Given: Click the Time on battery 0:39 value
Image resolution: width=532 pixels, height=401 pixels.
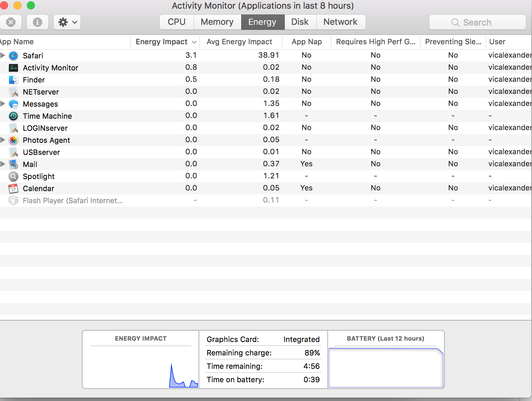Looking at the screenshot, I should click(312, 380).
